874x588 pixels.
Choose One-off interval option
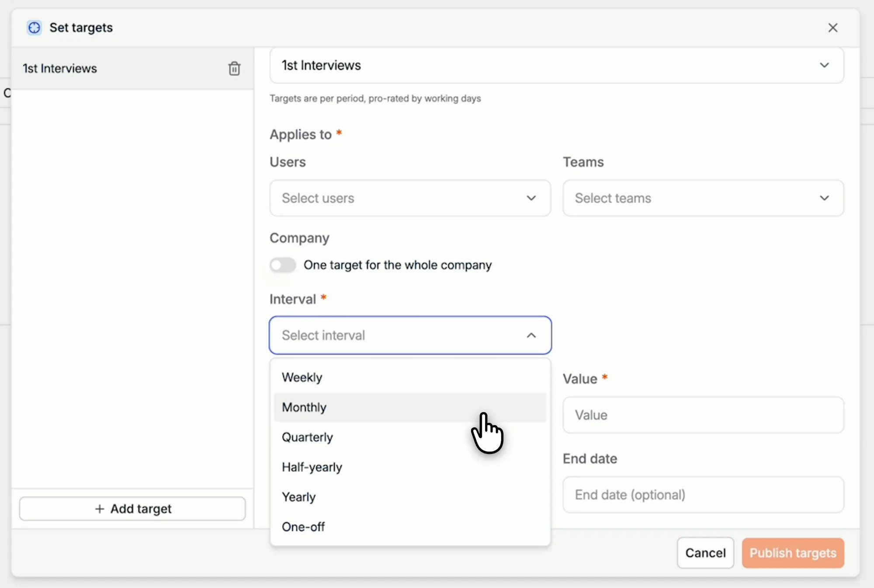(x=410, y=527)
